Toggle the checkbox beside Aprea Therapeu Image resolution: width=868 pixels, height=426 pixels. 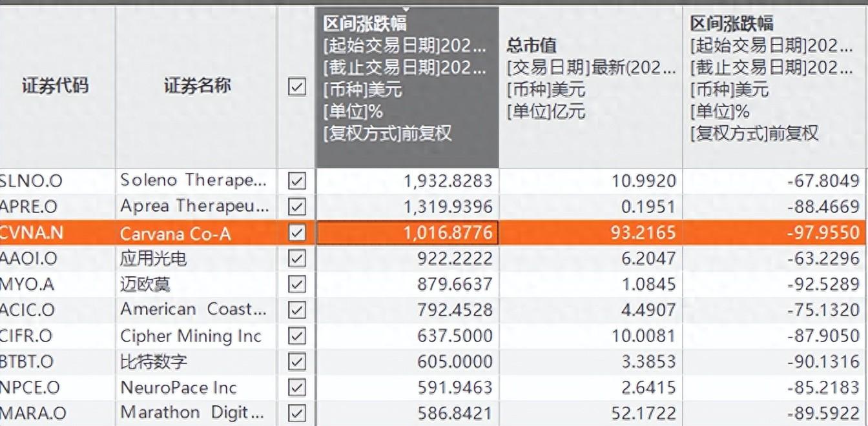296,207
